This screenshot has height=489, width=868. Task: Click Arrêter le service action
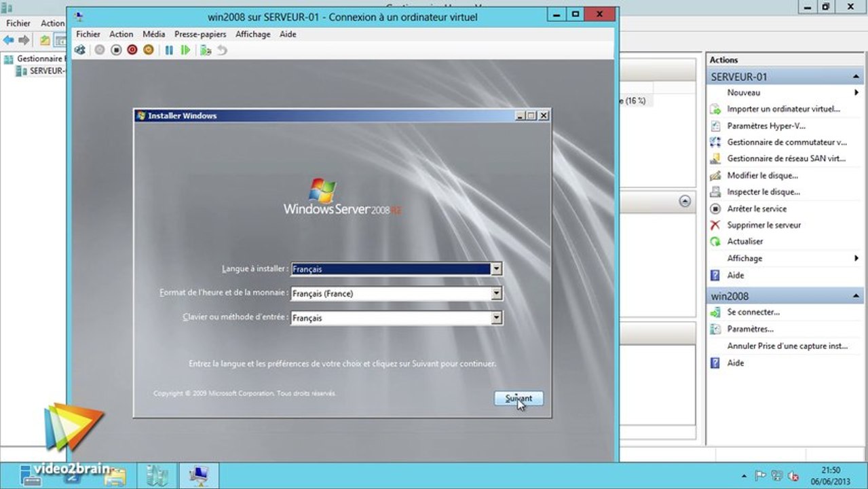[x=757, y=209]
